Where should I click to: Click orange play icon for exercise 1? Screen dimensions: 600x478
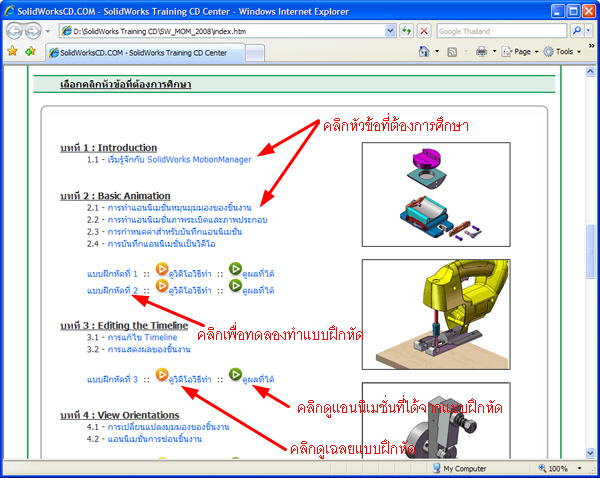pos(162,269)
